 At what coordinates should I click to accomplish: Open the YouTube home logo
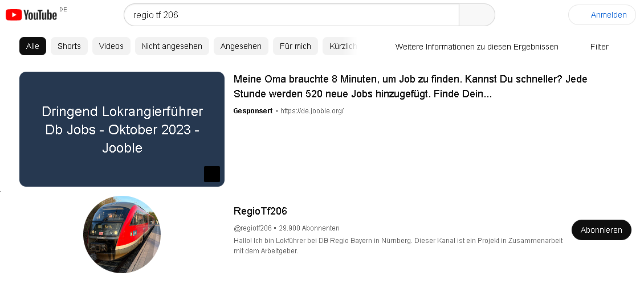[31, 15]
